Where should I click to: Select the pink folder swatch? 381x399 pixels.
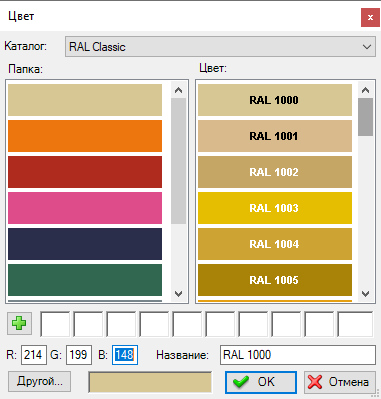coord(85,208)
